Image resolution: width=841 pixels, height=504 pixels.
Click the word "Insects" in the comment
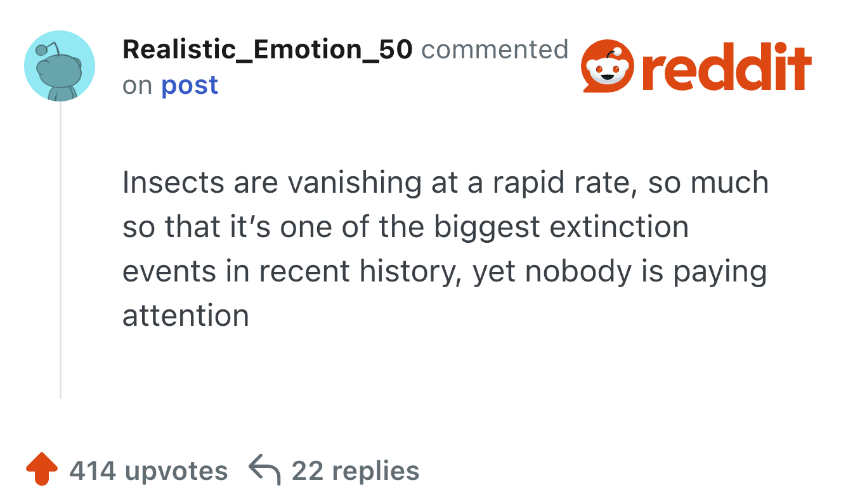173,183
